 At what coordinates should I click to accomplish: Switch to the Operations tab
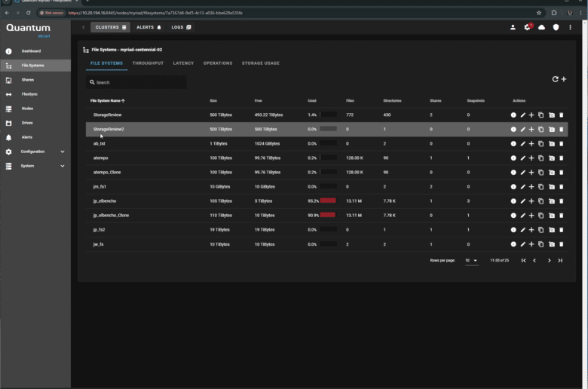tap(218, 63)
